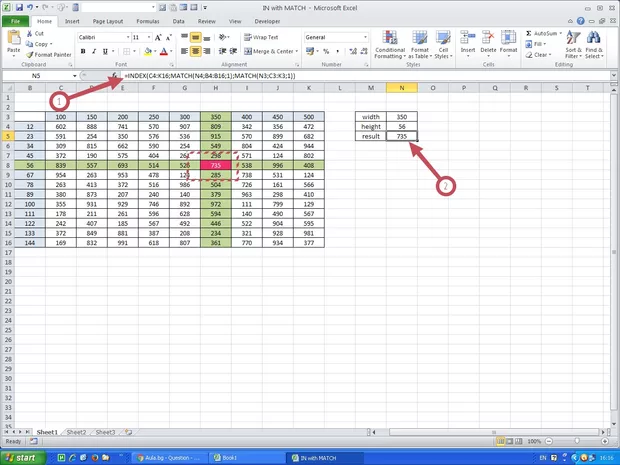Click the Copy icon
620x465 pixels.
click(29, 44)
